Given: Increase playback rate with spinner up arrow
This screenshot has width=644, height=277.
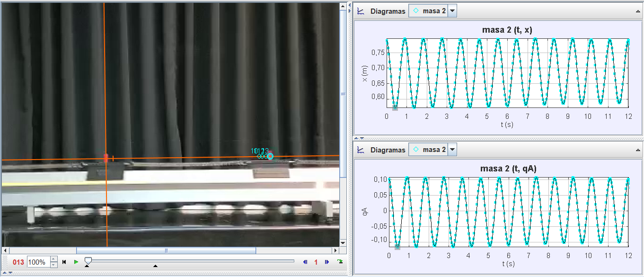Looking at the screenshot, I should [53, 259].
